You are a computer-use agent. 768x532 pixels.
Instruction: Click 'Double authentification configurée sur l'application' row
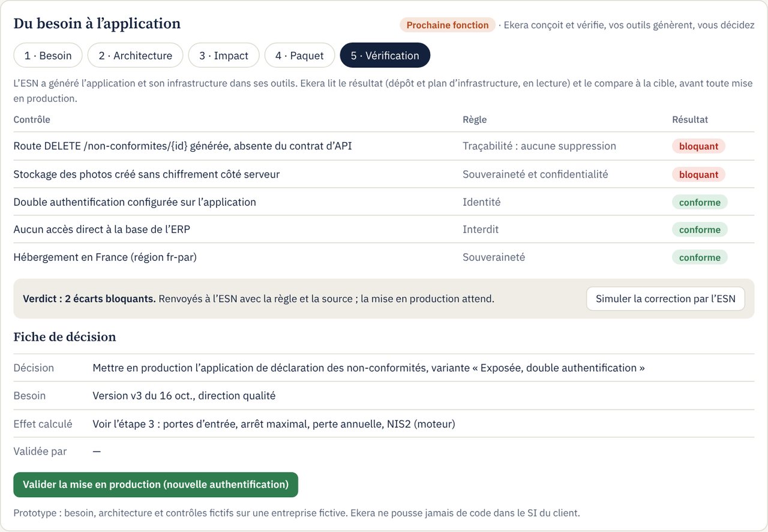coord(383,202)
